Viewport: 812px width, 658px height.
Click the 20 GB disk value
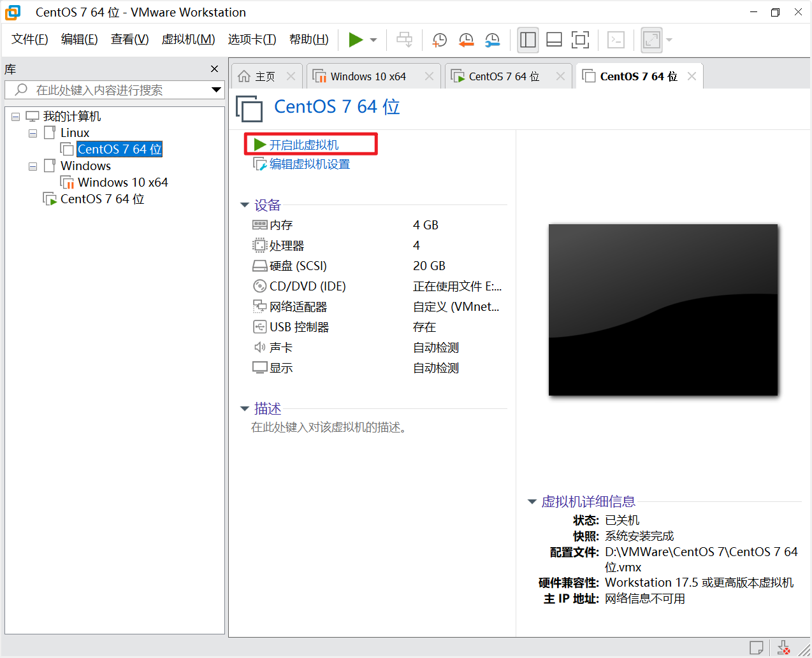pyautogui.click(x=429, y=266)
